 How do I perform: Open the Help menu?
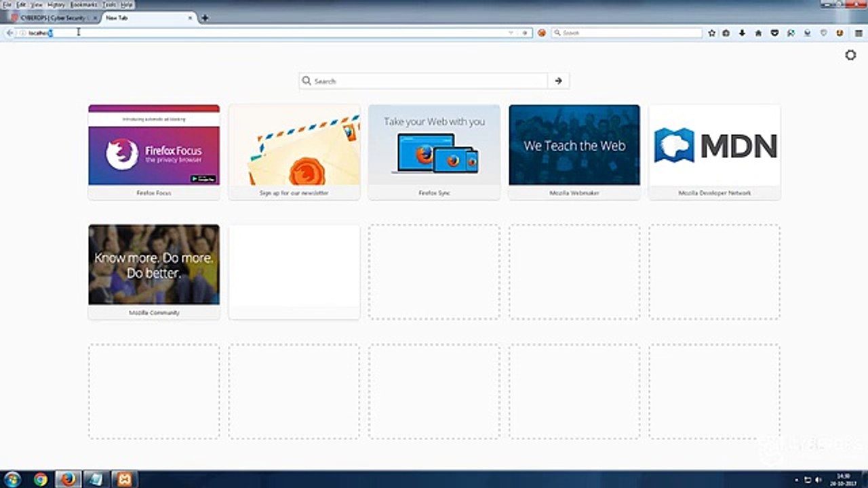click(x=127, y=5)
